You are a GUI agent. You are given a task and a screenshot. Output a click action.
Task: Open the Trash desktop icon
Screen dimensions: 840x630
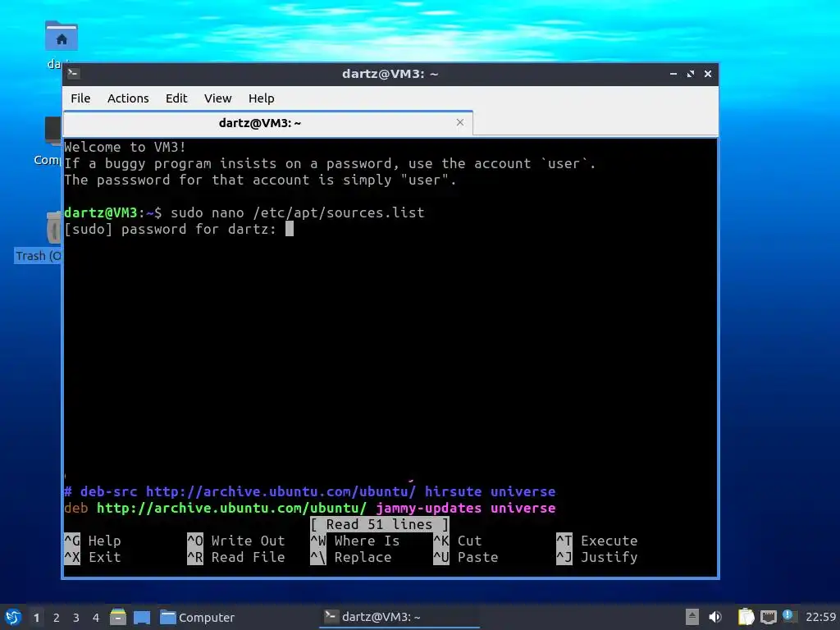[x=52, y=228]
